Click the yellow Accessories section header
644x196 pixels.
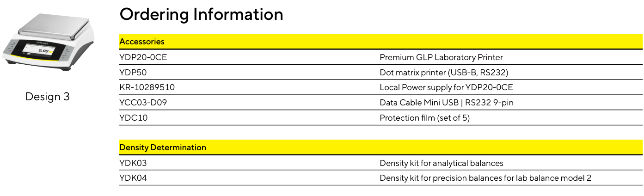click(x=381, y=42)
